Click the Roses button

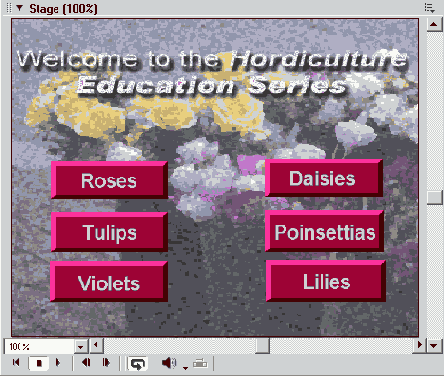pos(109,180)
